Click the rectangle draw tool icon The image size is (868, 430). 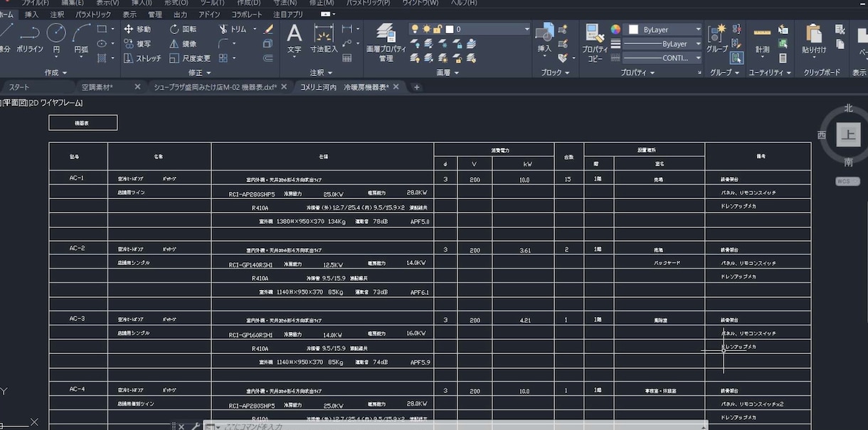point(102,29)
